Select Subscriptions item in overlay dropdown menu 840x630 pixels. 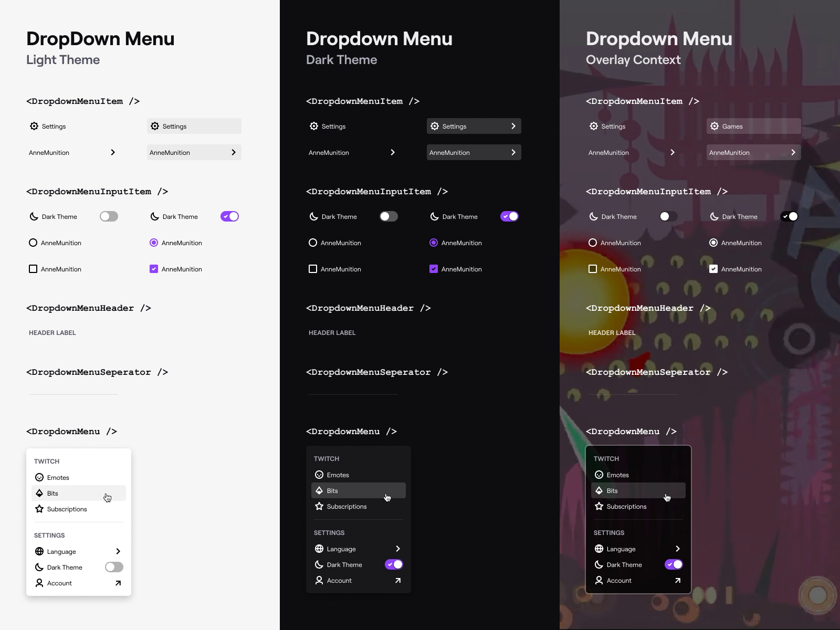point(638,507)
